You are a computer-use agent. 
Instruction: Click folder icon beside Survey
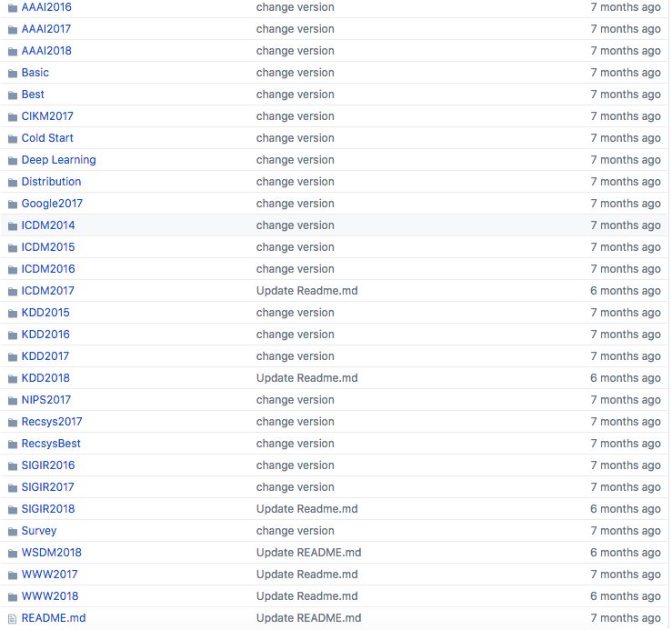click(x=13, y=532)
